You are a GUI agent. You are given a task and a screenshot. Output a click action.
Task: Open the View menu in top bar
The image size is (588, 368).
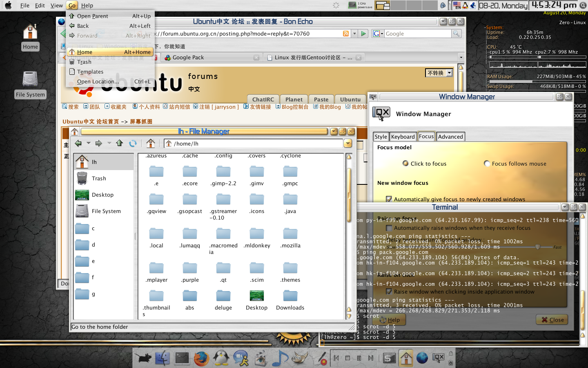[x=56, y=5]
